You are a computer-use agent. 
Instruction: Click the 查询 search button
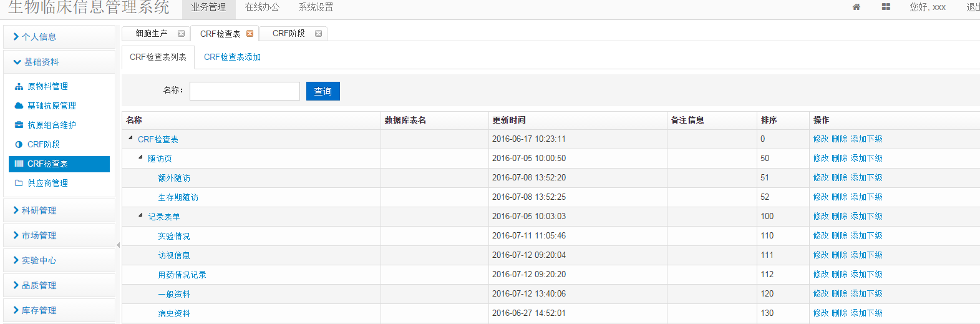click(323, 91)
